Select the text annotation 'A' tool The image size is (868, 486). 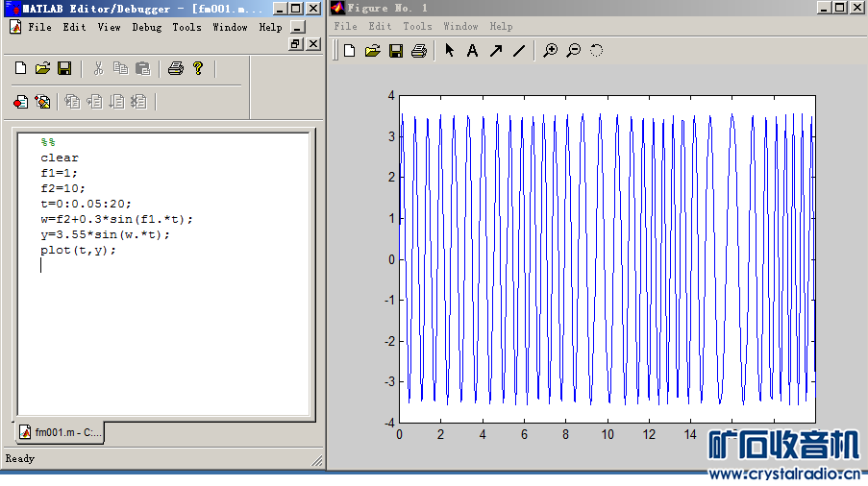472,51
